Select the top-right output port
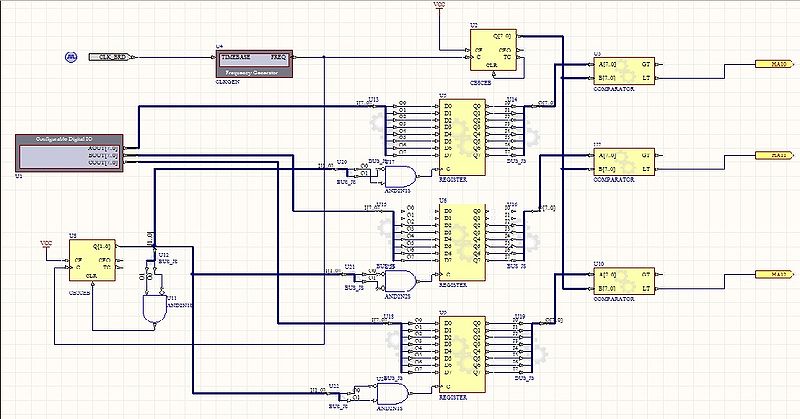800x419 pixels. [771, 62]
